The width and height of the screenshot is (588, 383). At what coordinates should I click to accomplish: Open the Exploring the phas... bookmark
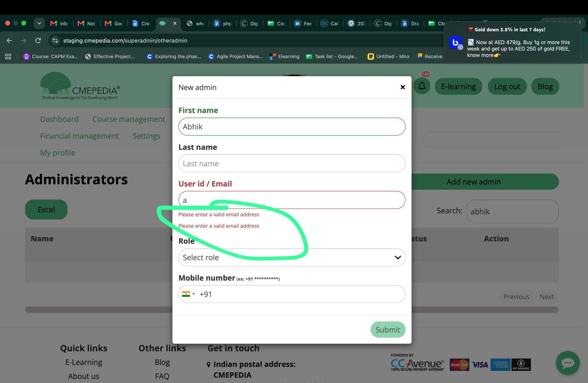coord(174,56)
